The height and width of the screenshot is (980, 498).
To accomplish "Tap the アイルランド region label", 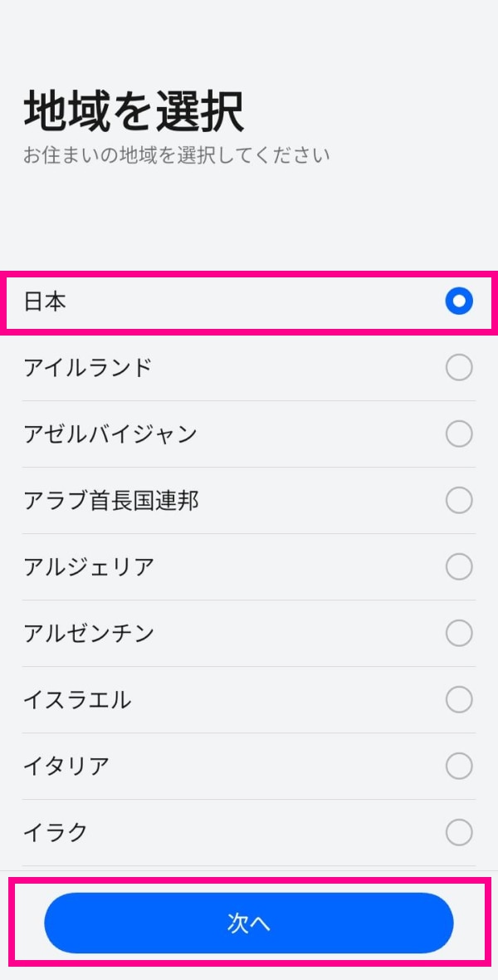I will (88, 367).
